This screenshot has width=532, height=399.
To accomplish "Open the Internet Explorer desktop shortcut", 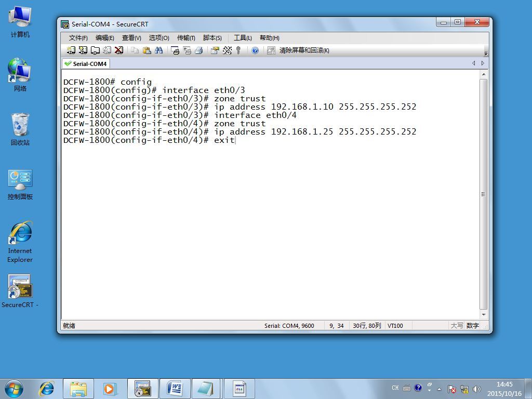I will click(x=20, y=242).
